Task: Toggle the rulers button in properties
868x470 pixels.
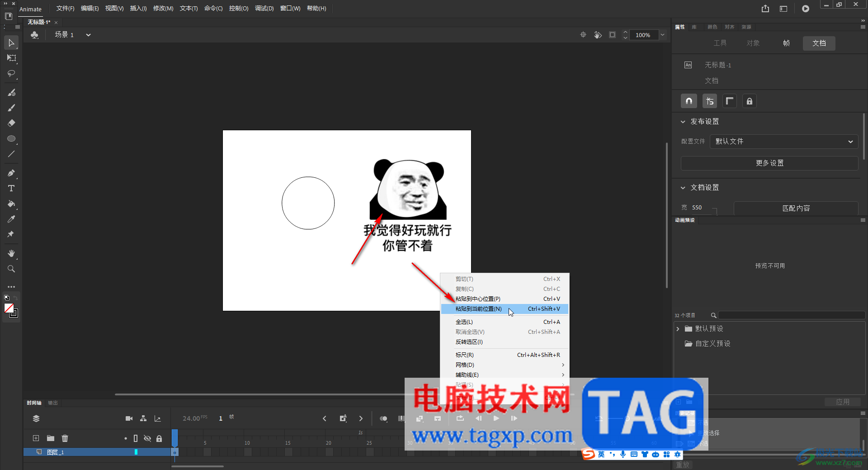Action: pyautogui.click(x=730, y=101)
